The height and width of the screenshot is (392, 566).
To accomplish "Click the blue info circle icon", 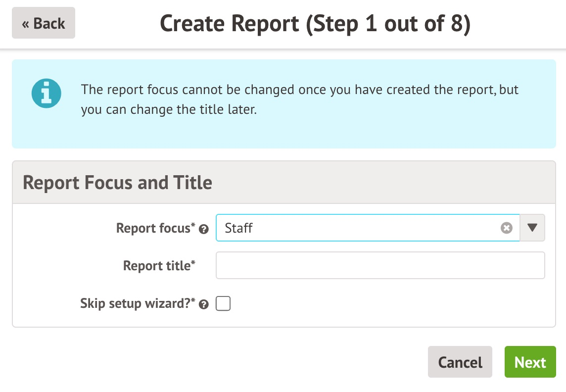I will 46,93.
